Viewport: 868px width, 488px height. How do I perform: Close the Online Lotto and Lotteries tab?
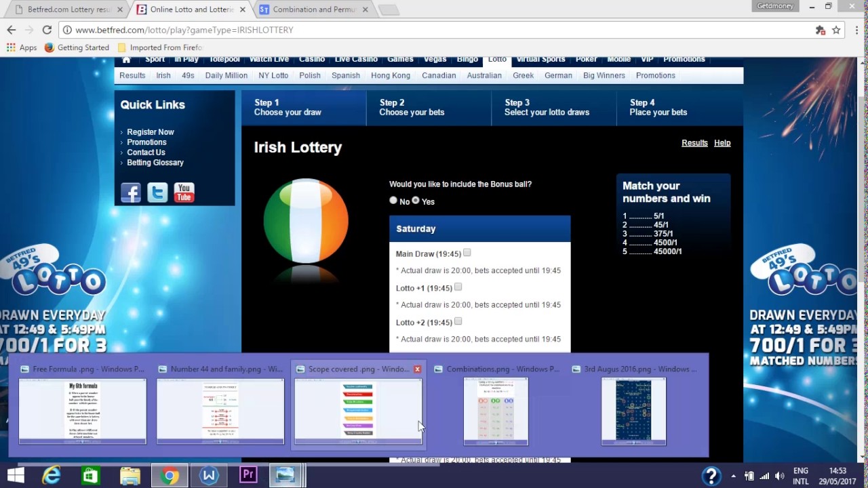[x=243, y=9]
